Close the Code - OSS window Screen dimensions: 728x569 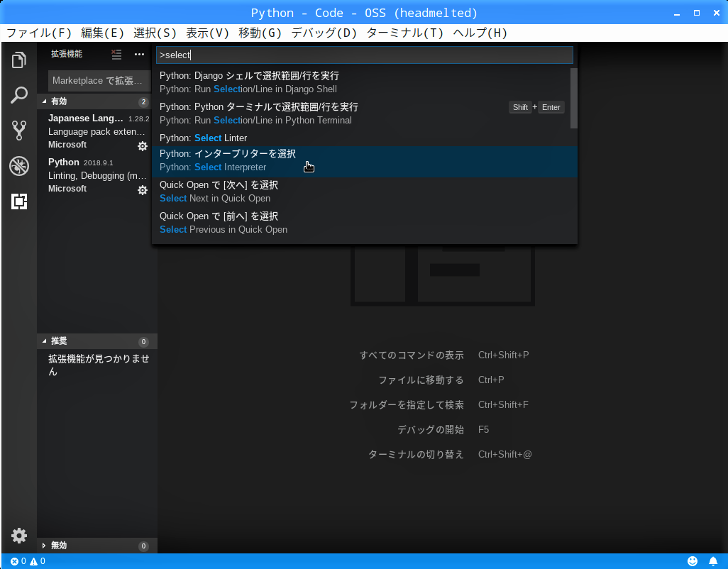tap(717, 13)
